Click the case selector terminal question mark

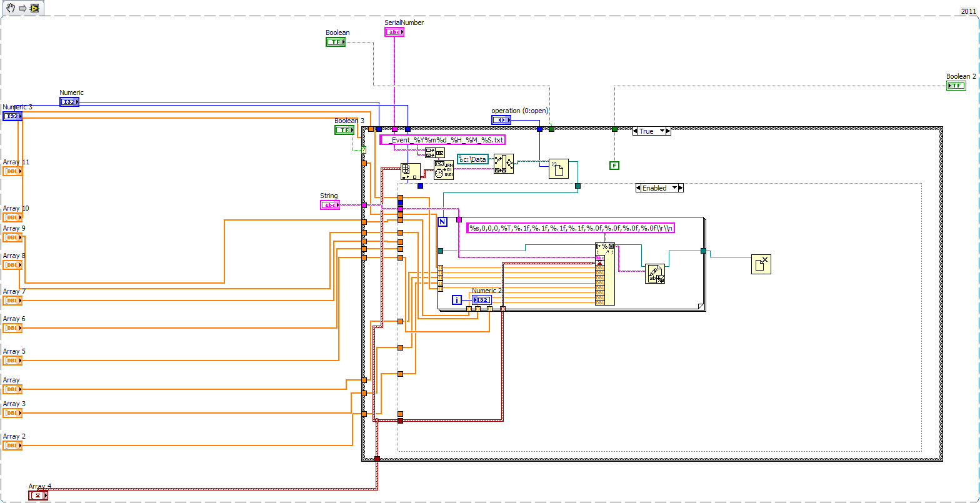(363, 149)
